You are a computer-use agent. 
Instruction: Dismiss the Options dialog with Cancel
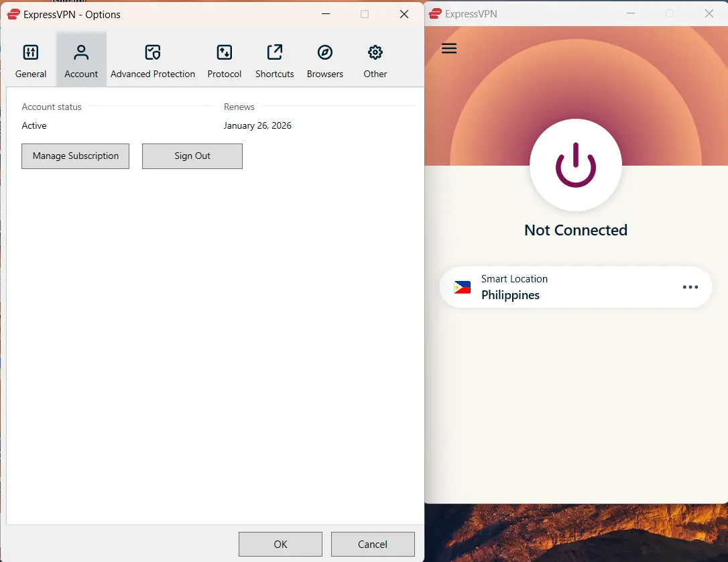coord(373,544)
